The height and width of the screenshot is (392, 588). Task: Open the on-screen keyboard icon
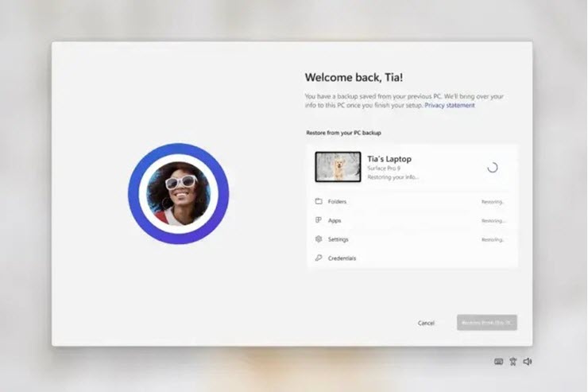click(x=498, y=361)
